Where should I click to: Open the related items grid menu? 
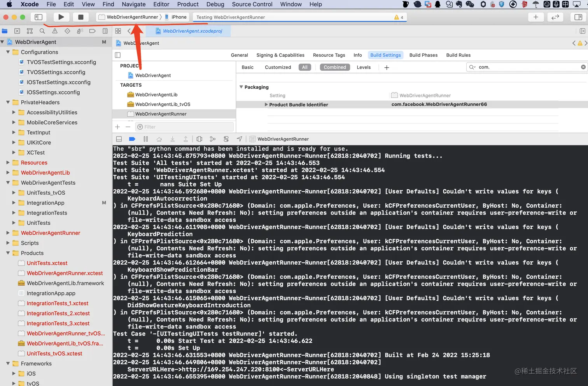(118, 31)
